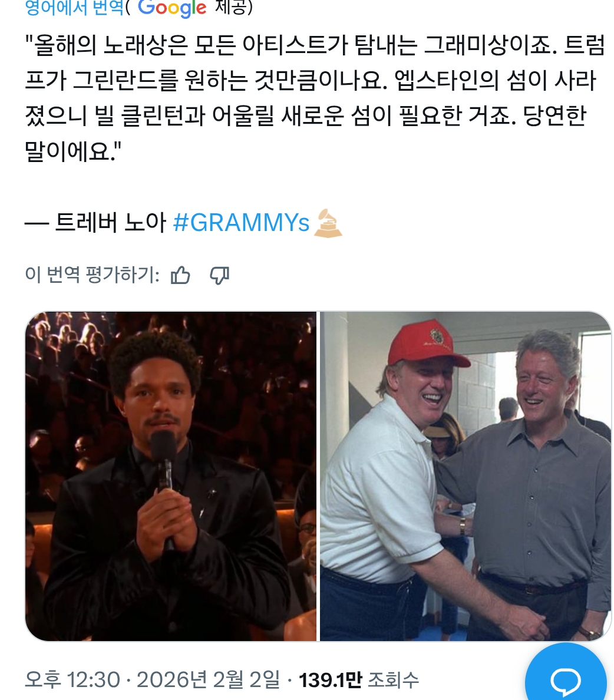View the 139.1만 조회수 view count
This screenshot has width=614, height=700.
click(x=359, y=680)
